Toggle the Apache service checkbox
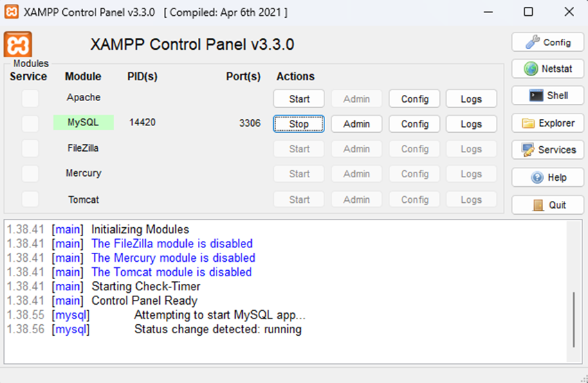Image resolution: width=588 pixels, height=383 pixels. (x=30, y=99)
